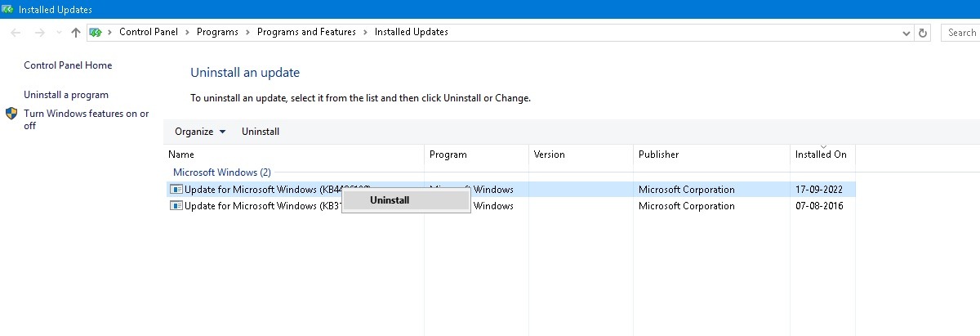The width and height of the screenshot is (980, 336).
Task: Click Installed Updates in breadcrumb
Action: pyautogui.click(x=412, y=33)
